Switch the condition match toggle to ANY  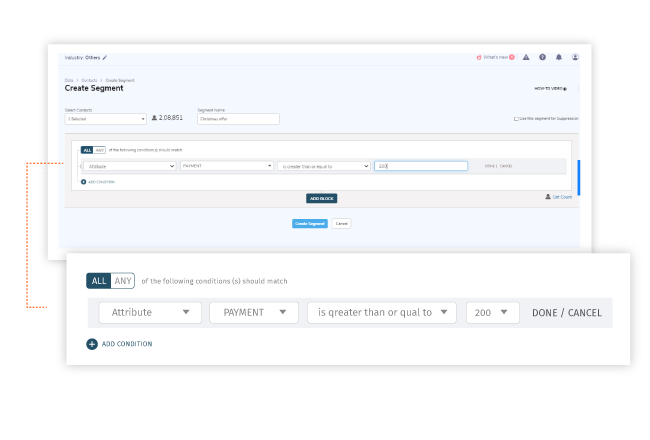point(99,150)
